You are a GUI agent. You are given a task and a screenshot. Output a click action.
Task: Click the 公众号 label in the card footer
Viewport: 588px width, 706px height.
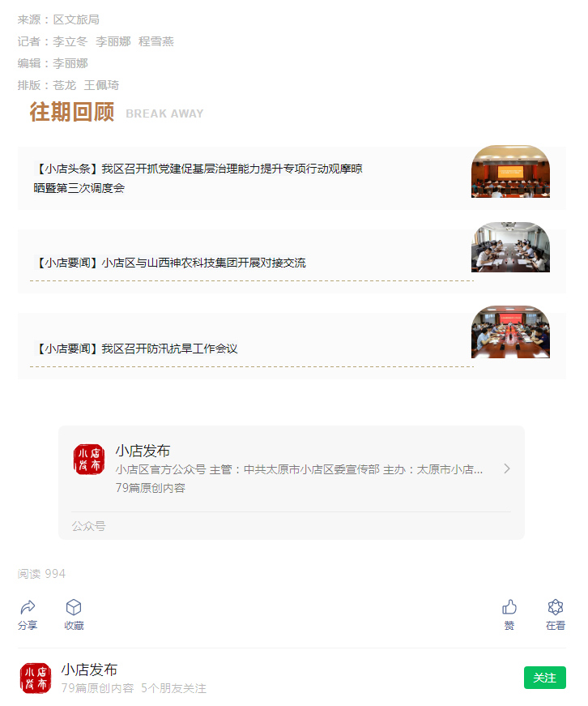[88, 526]
